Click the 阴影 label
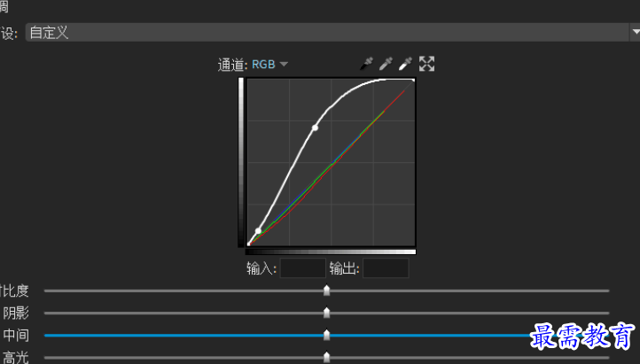Screen dimensions: 640x364 click(16, 313)
